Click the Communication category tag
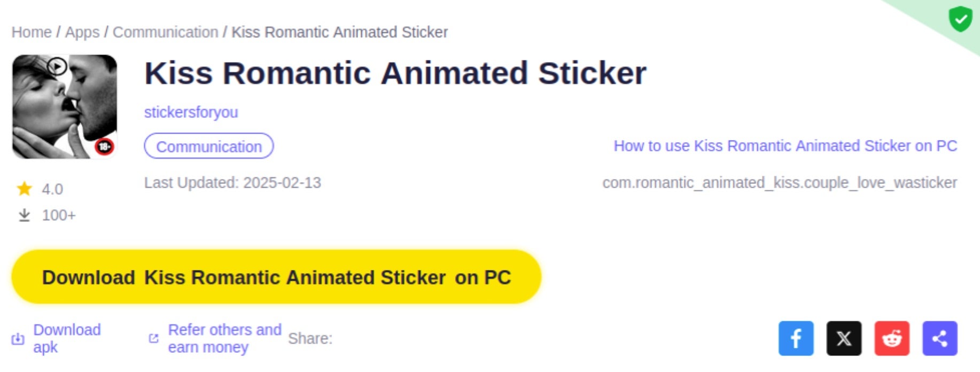Viewport: 980px width, 372px height. click(208, 146)
